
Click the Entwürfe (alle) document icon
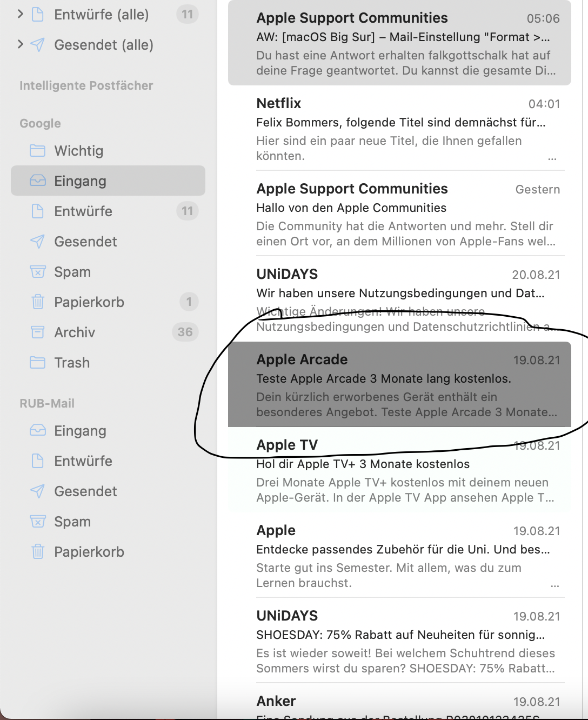pos(37,15)
